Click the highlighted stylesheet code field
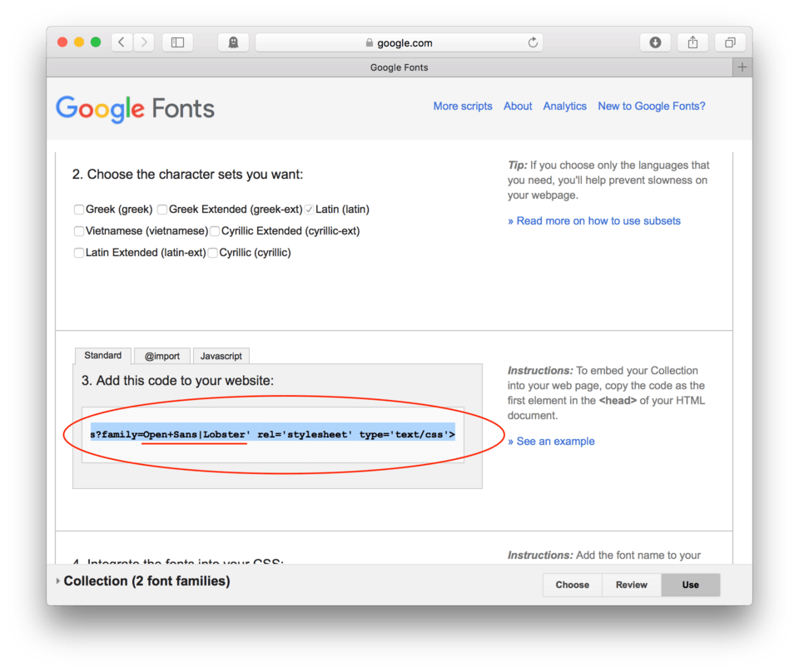 tap(273, 434)
